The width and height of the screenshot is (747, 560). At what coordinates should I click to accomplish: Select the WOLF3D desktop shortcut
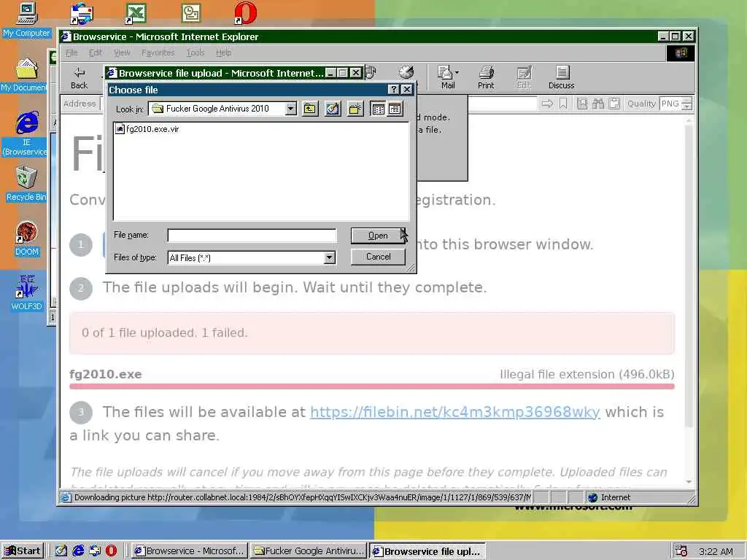coord(27,292)
